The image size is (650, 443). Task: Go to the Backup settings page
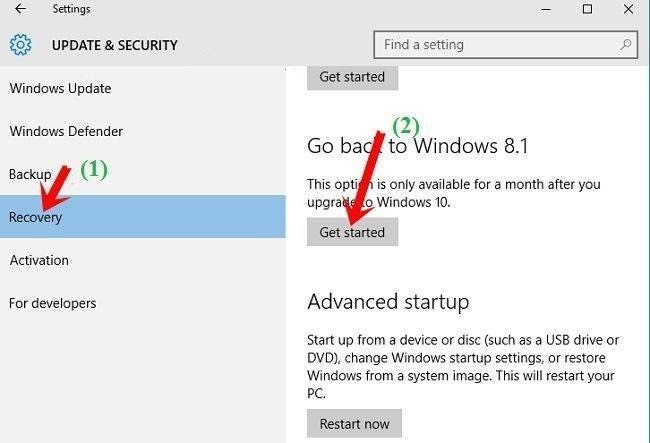pyautogui.click(x=30, y=174)
